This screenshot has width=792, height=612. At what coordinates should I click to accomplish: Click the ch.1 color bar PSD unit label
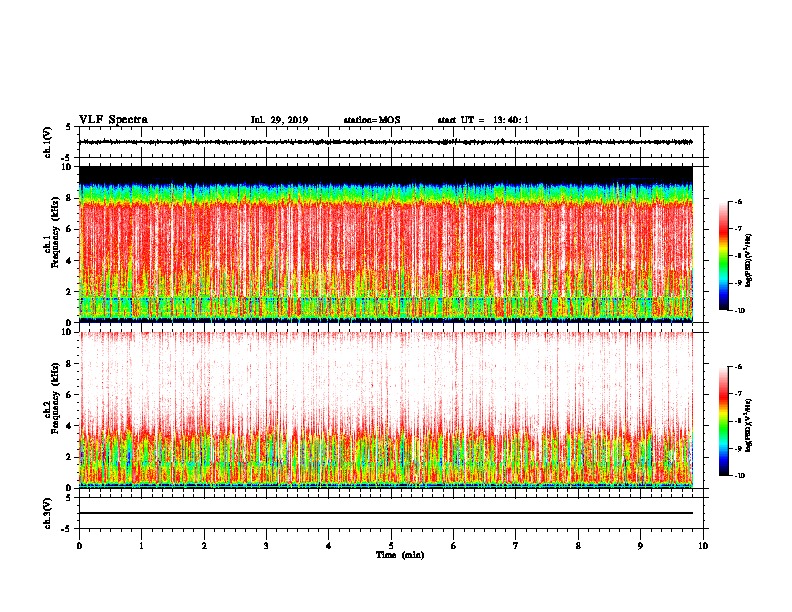pos(748,261)
